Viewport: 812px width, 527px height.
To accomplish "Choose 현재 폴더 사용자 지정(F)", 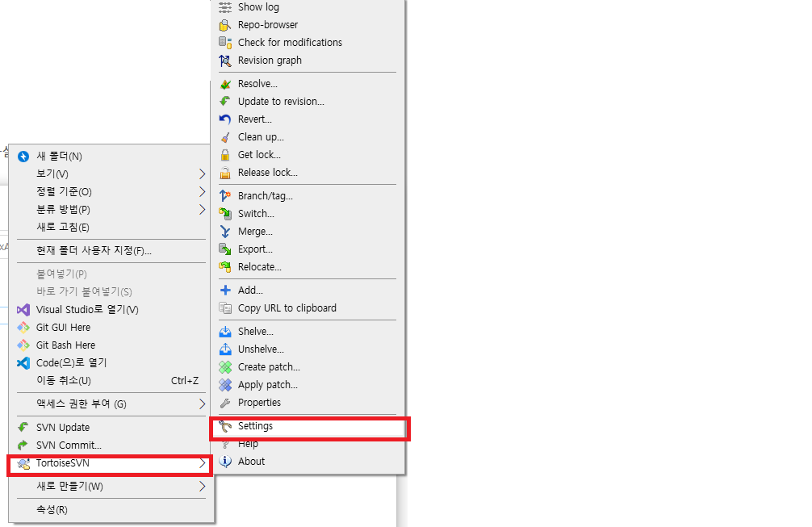I will click(x=111, y=250).
